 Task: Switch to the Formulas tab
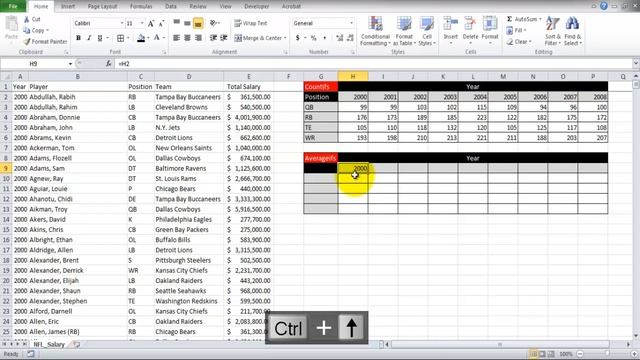(x=141, y=6)
